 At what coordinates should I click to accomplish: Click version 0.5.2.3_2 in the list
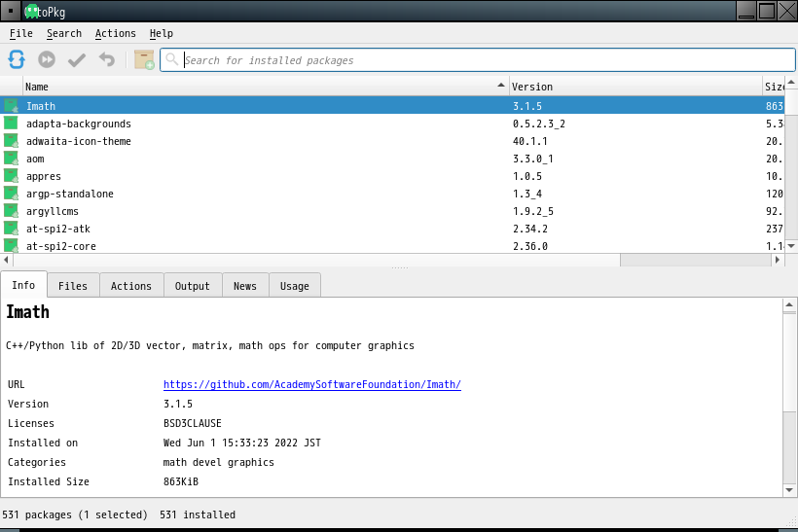click(539, 124)
